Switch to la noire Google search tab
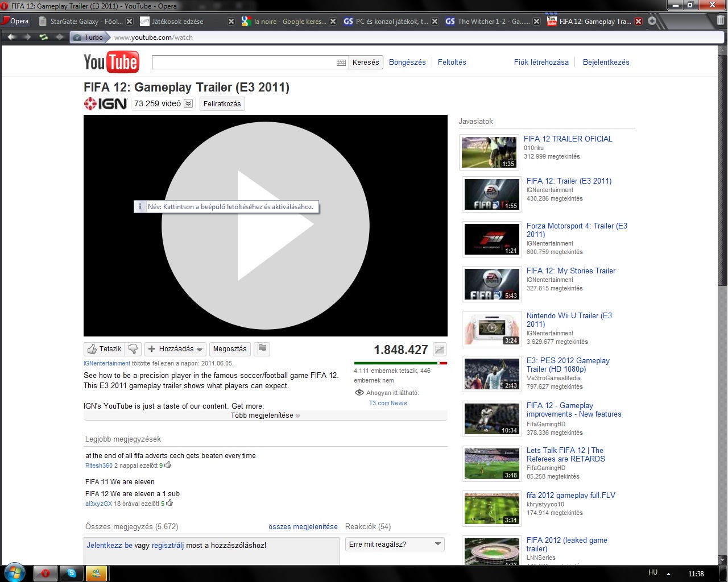 point(289,21)
